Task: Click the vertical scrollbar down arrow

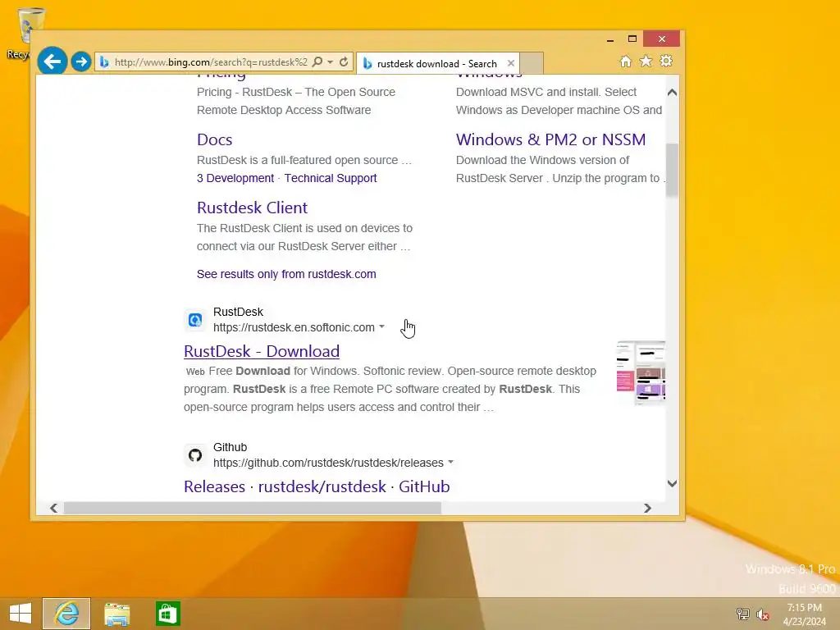Action: click(672, 483)
